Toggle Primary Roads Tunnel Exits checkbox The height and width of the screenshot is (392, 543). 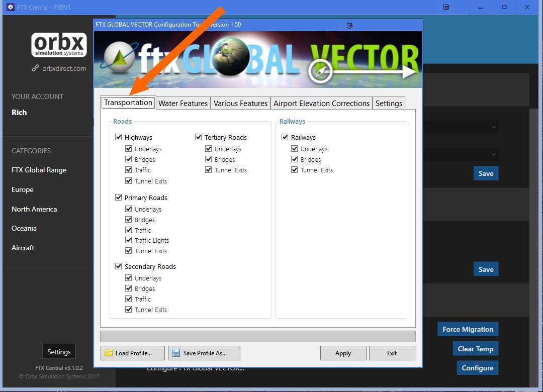(x=129, y=250)
